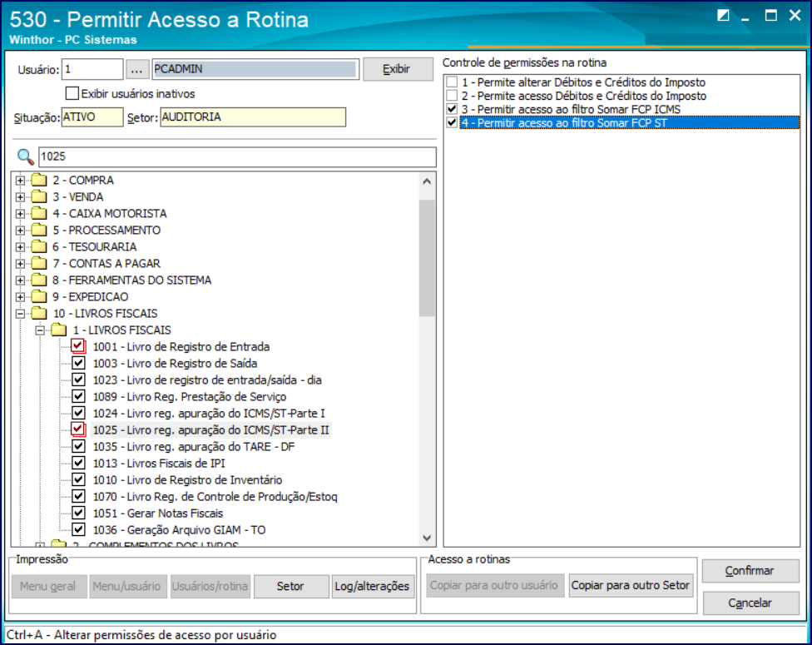The width and height of the screenshot is (812, 645).
Task: Click the 10 - LIVROS FISCAIS folder icon
Action: (39, 314)
